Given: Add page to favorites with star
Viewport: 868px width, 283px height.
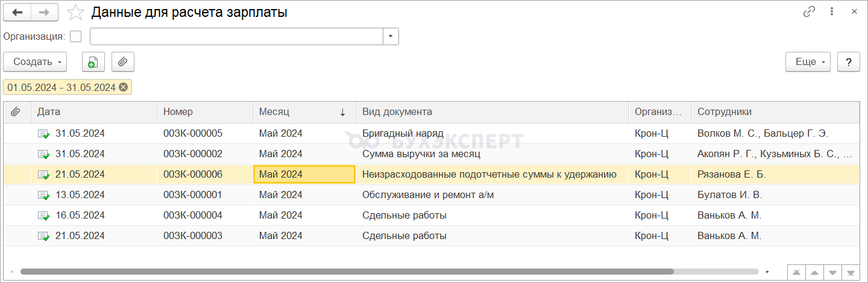Looking at the screenshot, I should [75, 12].
